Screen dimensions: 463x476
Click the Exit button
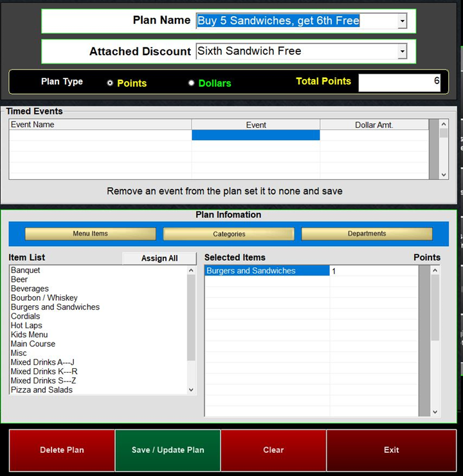(x=391, y=450)
